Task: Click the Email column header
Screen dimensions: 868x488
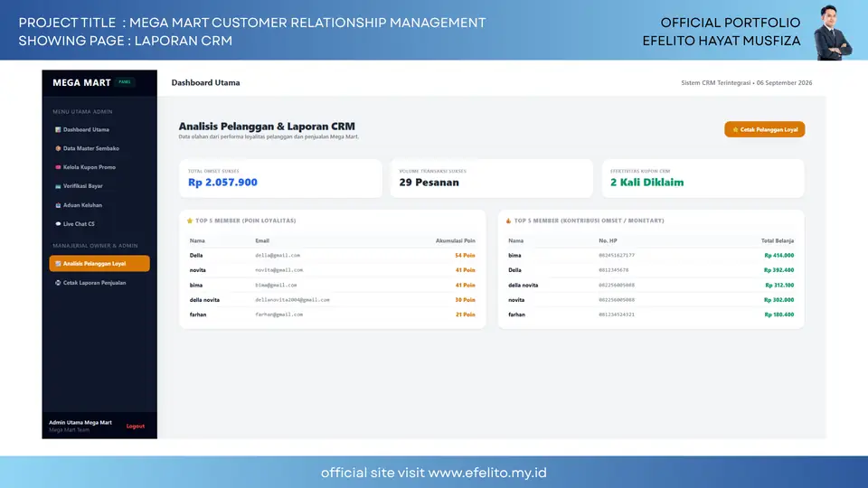Action: 262,240
